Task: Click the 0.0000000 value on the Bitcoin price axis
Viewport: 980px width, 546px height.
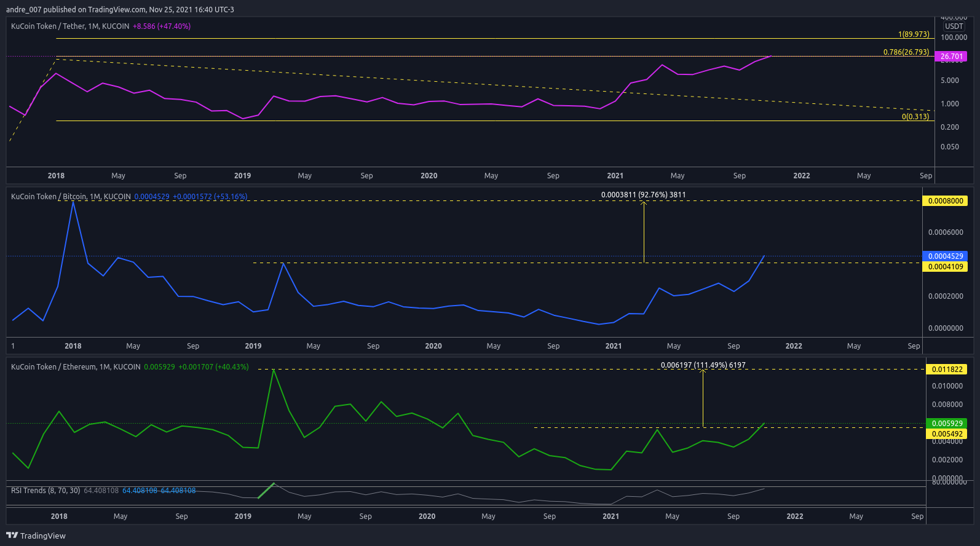Action: click(946, 328)
